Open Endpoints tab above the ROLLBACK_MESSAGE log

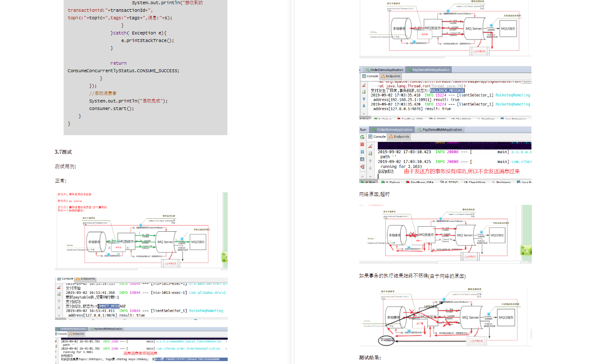(391, 76)
